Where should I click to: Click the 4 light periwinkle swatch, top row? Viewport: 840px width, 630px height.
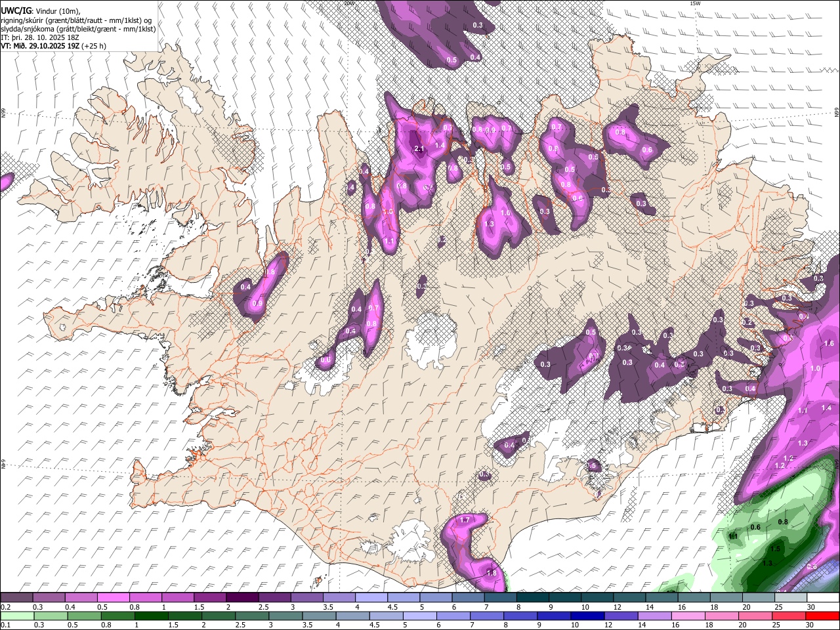click(x=371, y=598)
